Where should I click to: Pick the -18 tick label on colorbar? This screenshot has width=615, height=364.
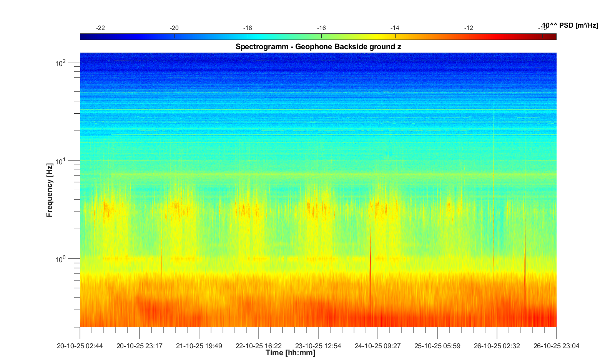(248, 28)
